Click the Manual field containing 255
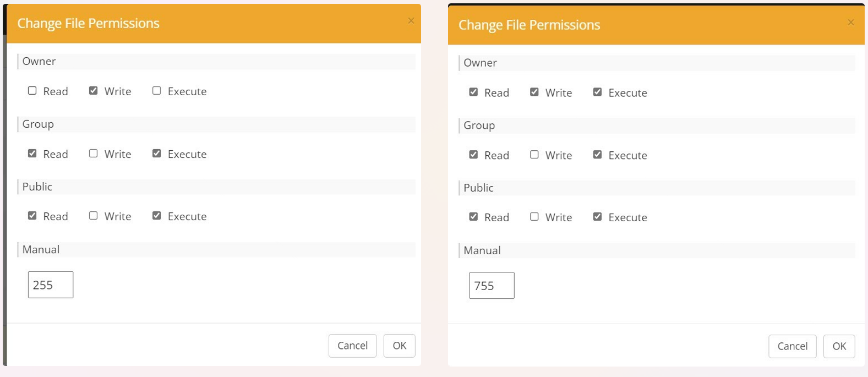868x377 pixels. [x=51, y=285]
